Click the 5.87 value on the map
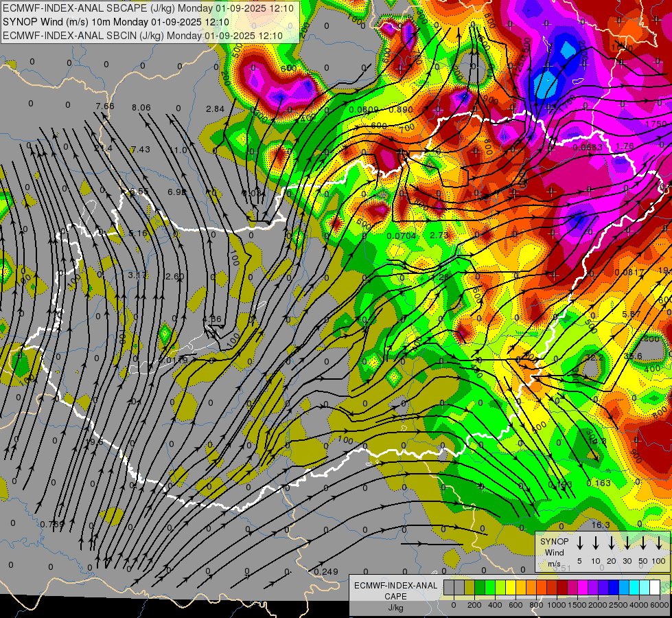Viewport: 672px width, 618px height. pos(632,314)
